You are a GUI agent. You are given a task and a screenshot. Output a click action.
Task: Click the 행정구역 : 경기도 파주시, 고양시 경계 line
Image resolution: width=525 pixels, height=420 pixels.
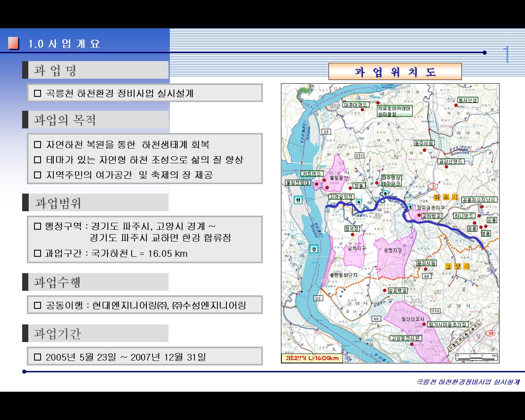point(130,226)
